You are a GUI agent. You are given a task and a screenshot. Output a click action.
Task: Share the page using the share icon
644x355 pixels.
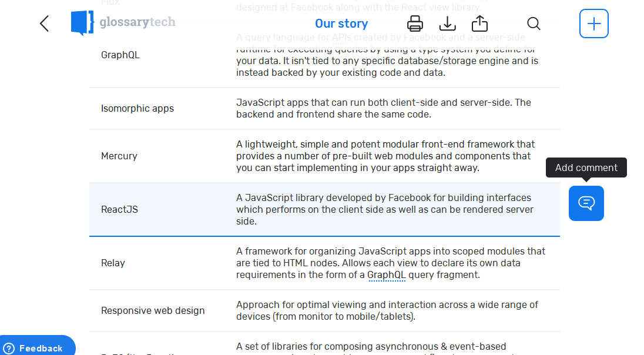(x=479, y=24)
